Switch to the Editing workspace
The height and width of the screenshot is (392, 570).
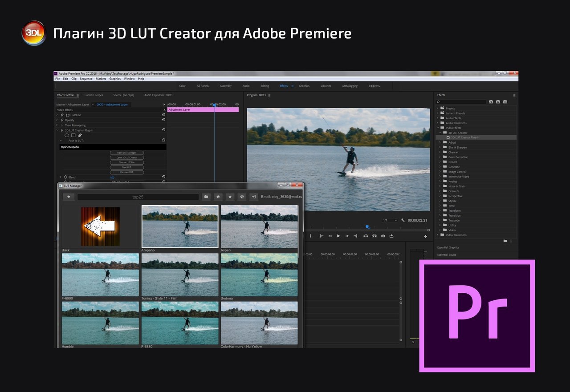coord(265,86)
